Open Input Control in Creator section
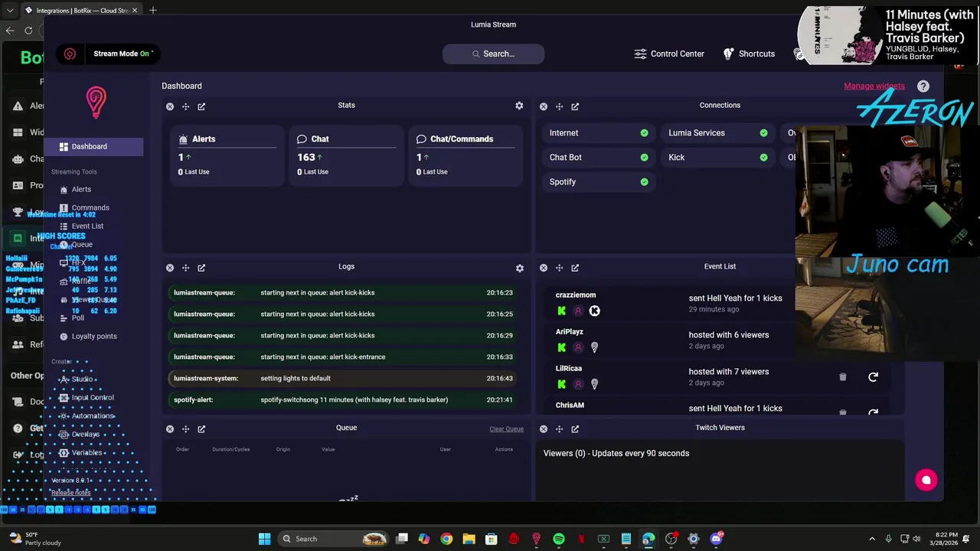The image size is (980, 551). pos(87,397)
